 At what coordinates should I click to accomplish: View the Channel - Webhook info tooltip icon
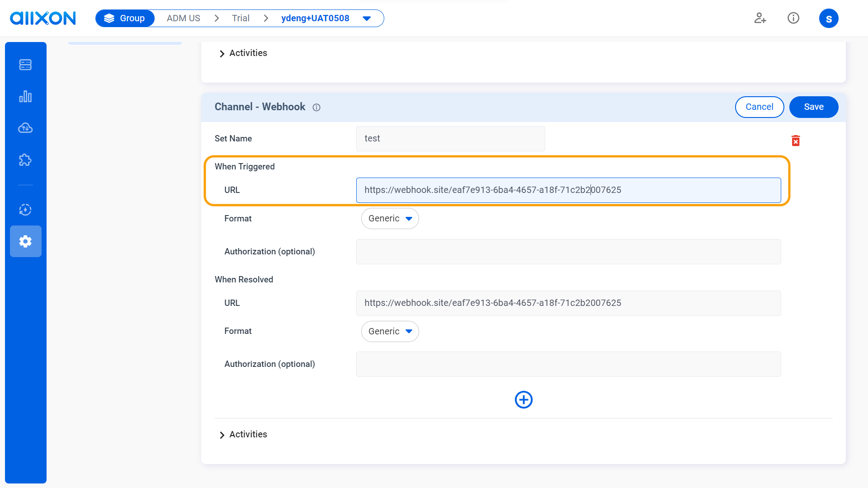316,108
